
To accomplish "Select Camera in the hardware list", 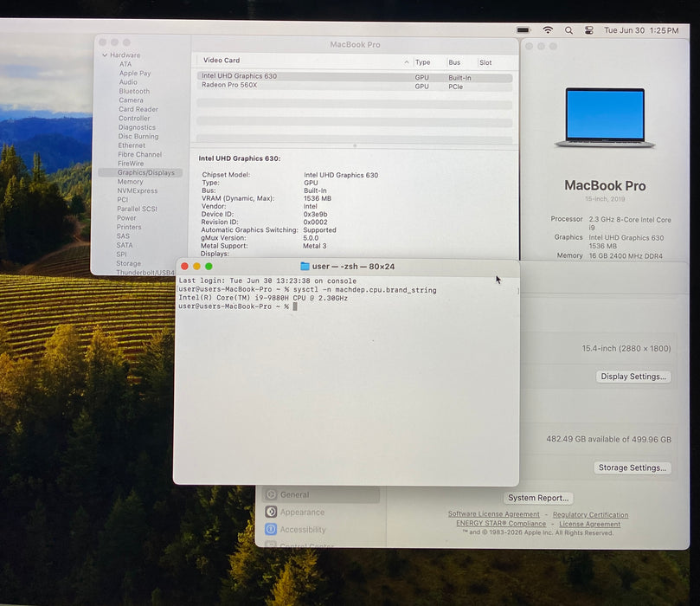I will 131,100.
